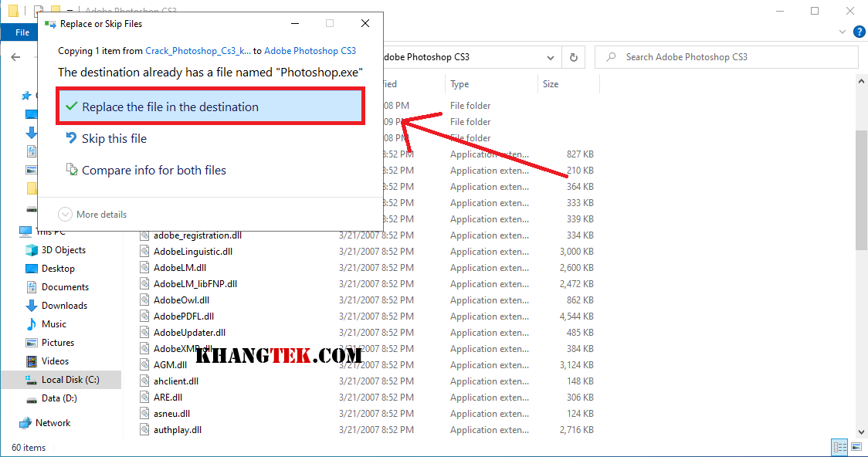Viewport: 868px width, 457px height.
Task: Choose Compare info for both files
Action: [154, 171]
